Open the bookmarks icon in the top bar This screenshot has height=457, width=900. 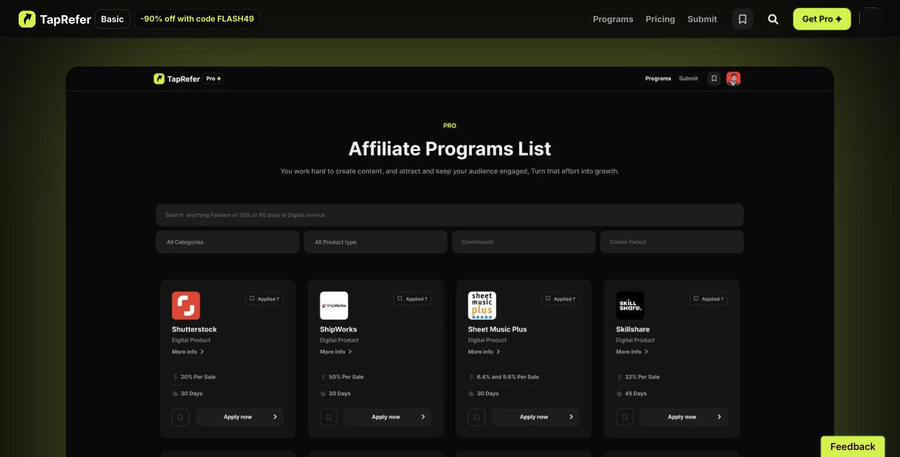[742, 19]
